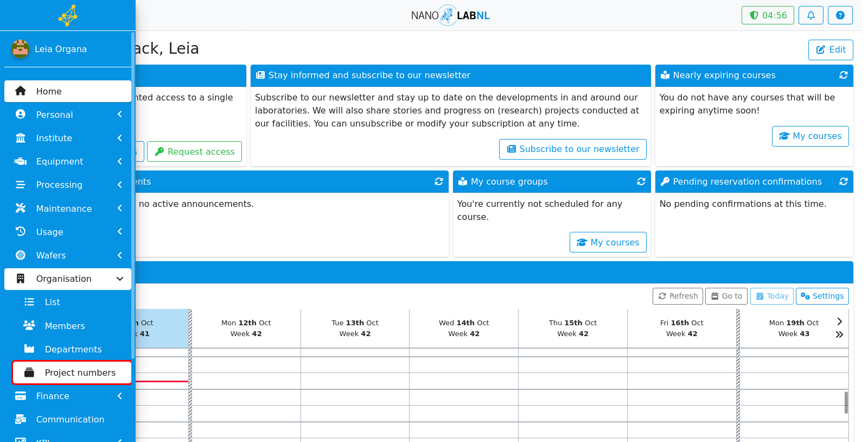
Task: Click the Edit dashboard button
Action: pyautogui.click(x=831, y=50)
